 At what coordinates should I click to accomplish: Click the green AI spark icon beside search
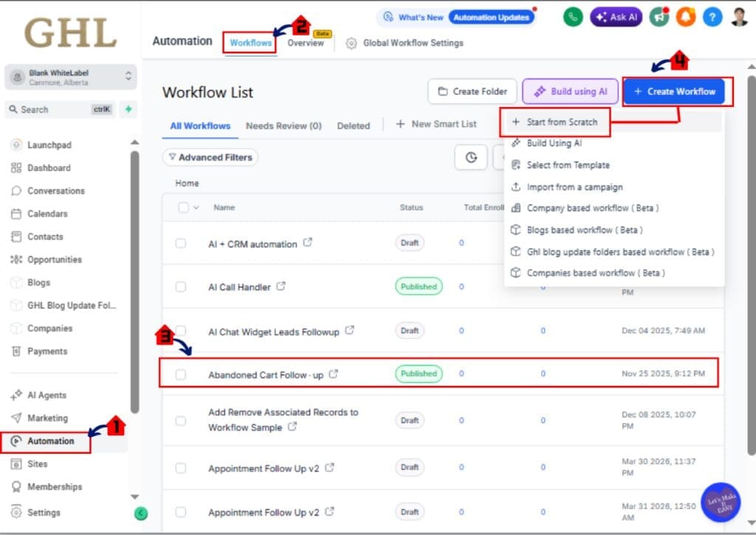coord(127,109)
